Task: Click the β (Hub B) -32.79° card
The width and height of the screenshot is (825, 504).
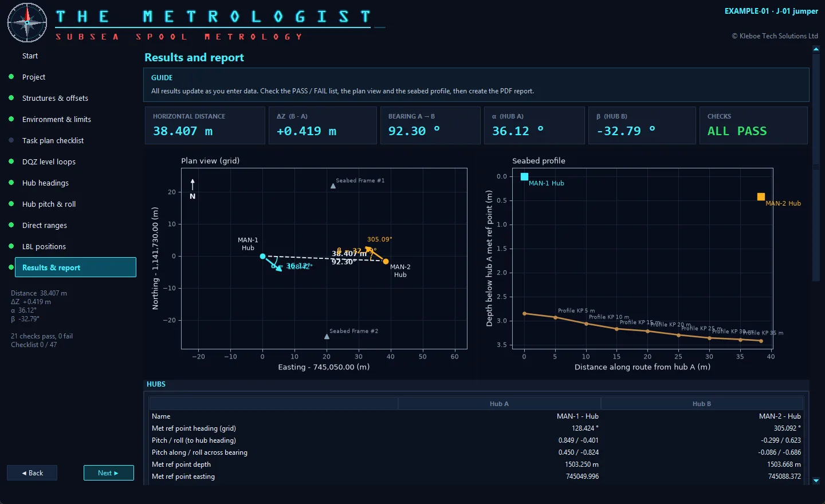Action: [642, 125]
